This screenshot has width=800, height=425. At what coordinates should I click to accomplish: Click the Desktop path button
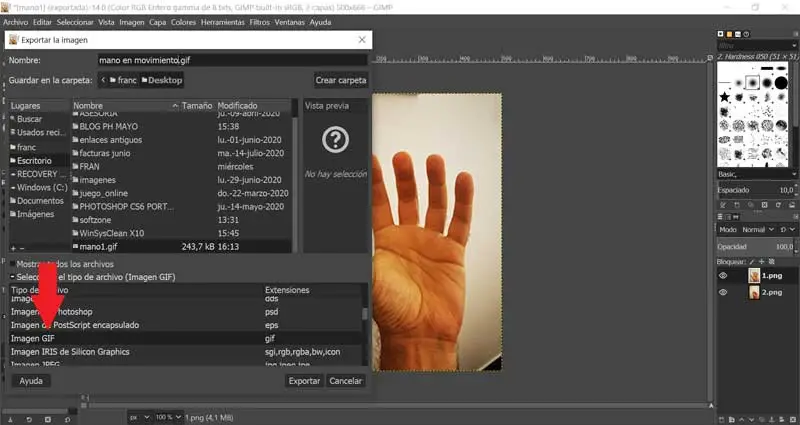[x=161, y=80]
